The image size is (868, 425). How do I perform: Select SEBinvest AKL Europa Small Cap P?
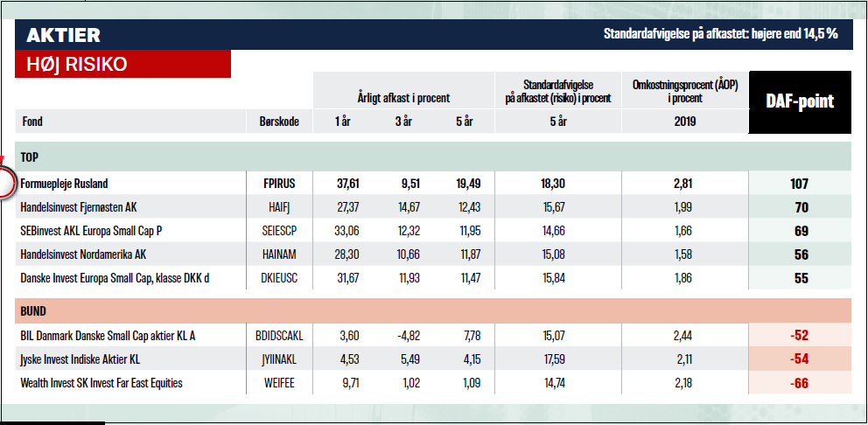click(91, 232)
